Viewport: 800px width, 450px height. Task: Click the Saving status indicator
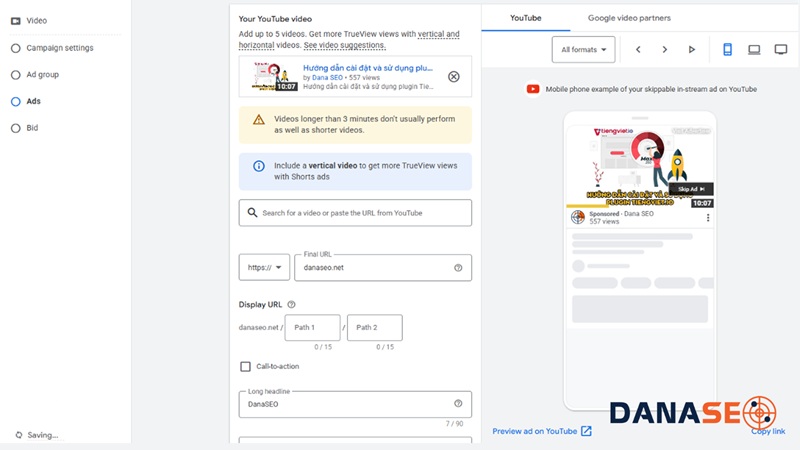36,435
